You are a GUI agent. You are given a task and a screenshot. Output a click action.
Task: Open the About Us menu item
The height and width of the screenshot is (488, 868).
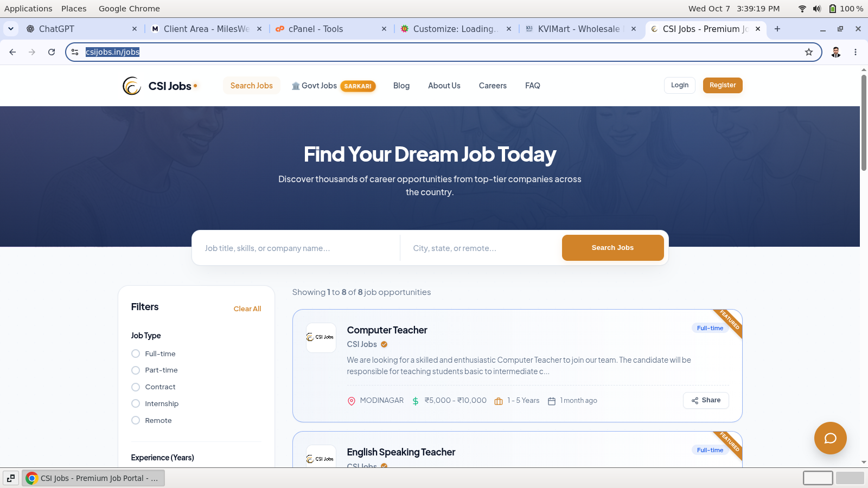pyautogui.click(x=444, y=86)
